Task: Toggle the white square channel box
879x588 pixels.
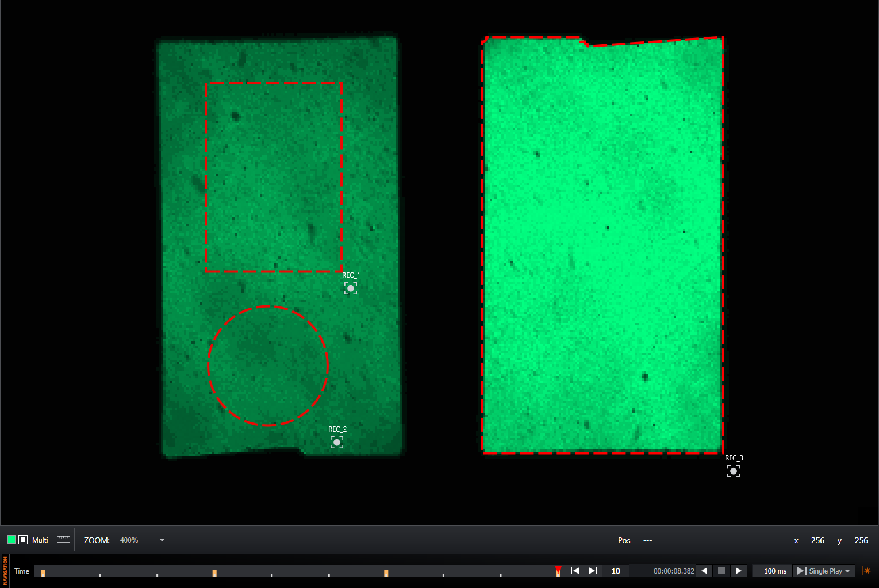Action: [23, 540]
